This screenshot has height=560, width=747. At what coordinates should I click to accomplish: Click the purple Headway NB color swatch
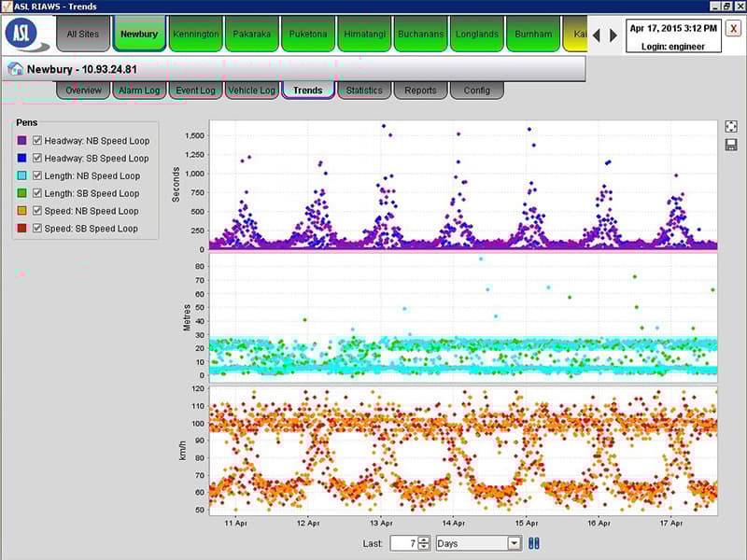click(21, 140)
